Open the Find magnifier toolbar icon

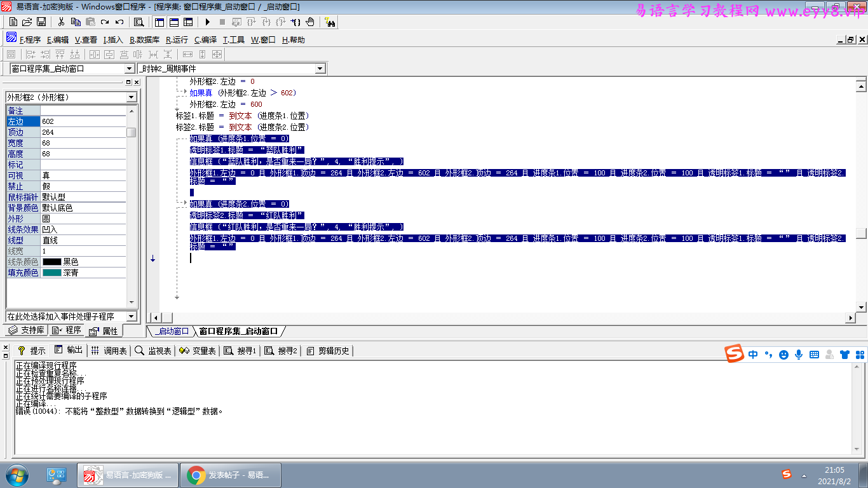[x=139, y=22]
